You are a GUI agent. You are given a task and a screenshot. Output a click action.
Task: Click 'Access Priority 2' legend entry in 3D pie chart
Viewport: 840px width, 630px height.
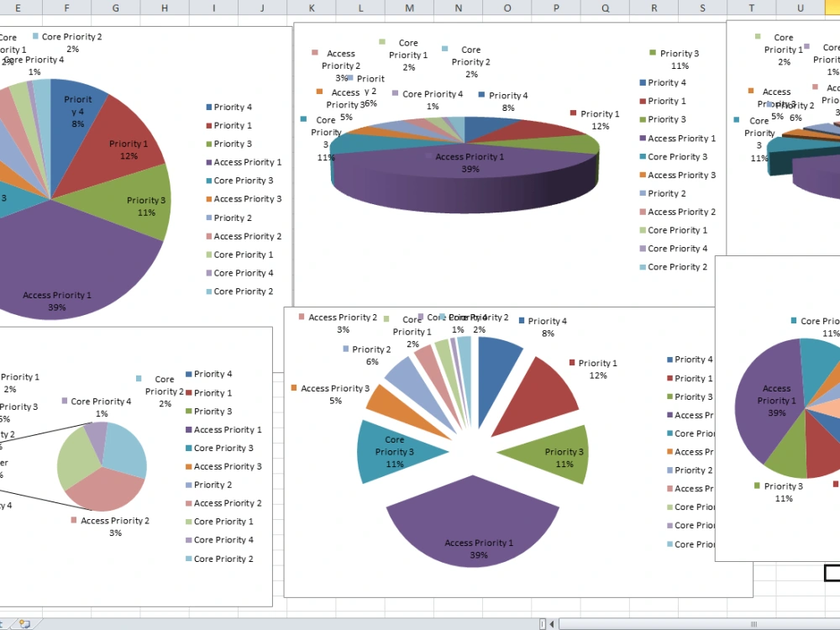pyautogui.click(x=678, y=213)
